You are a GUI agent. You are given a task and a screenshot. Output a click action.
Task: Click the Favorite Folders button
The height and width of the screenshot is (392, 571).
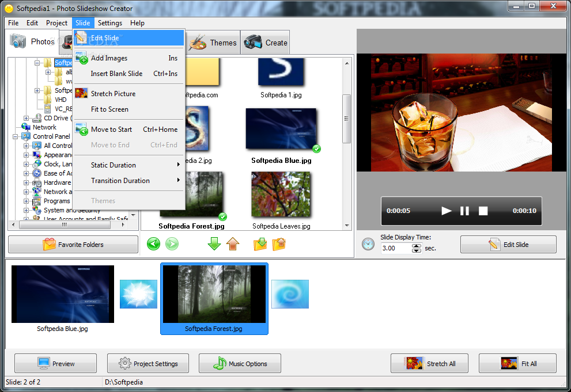coord(73,245)
